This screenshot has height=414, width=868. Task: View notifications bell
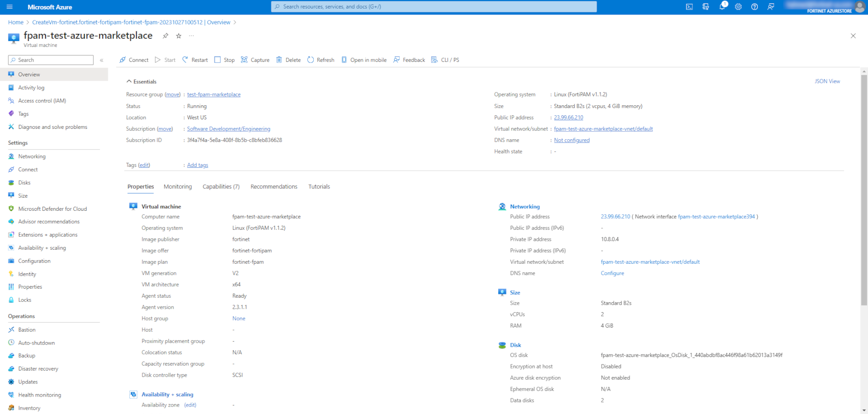click(722, 7)
